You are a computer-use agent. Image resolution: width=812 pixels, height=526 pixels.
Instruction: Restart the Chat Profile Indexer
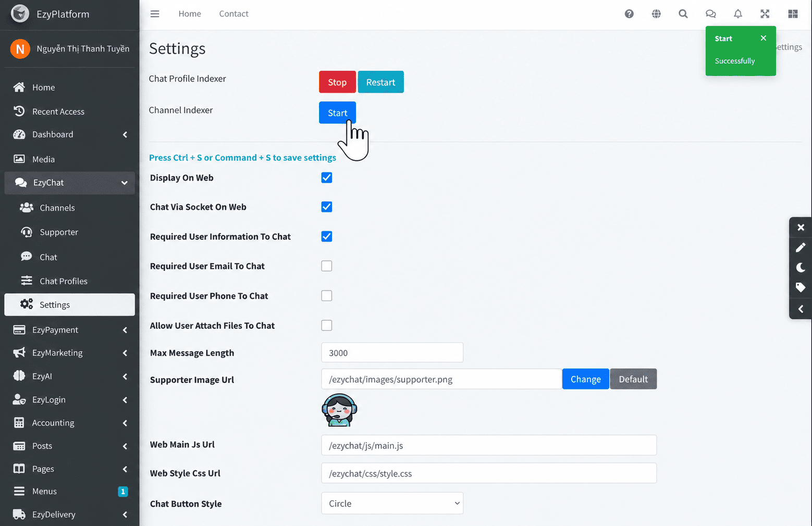380,82
